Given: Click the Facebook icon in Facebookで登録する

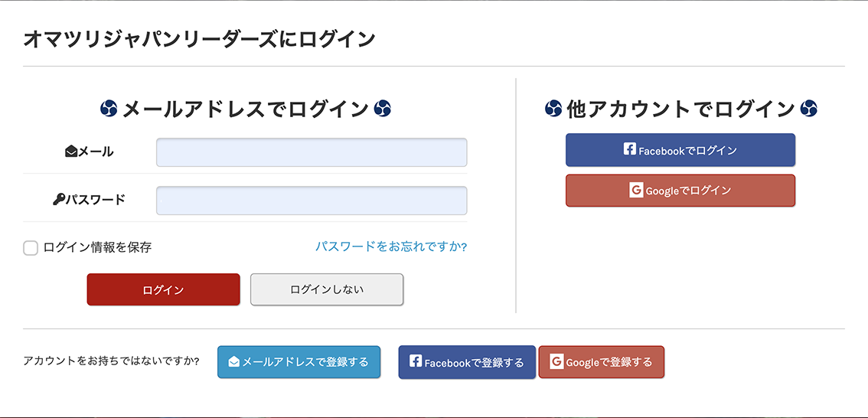Looking at the screenshot, I should [416, 361].
